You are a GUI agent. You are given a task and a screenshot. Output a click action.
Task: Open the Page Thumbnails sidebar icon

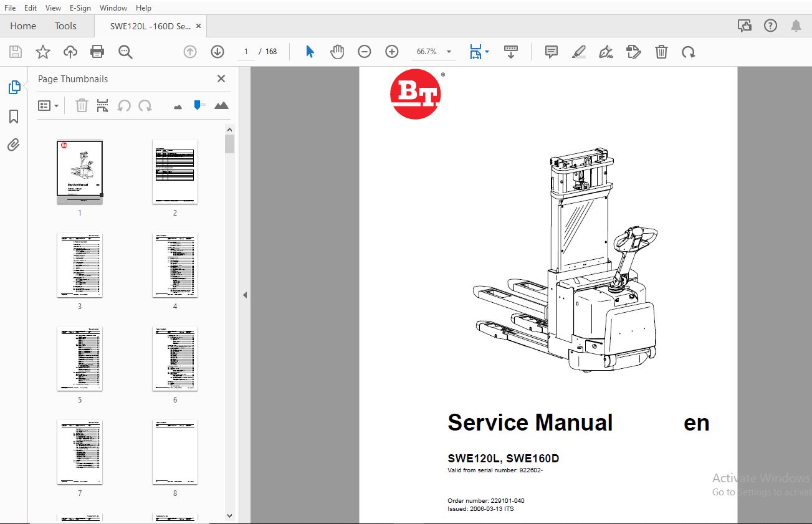[x=14, y=87]
